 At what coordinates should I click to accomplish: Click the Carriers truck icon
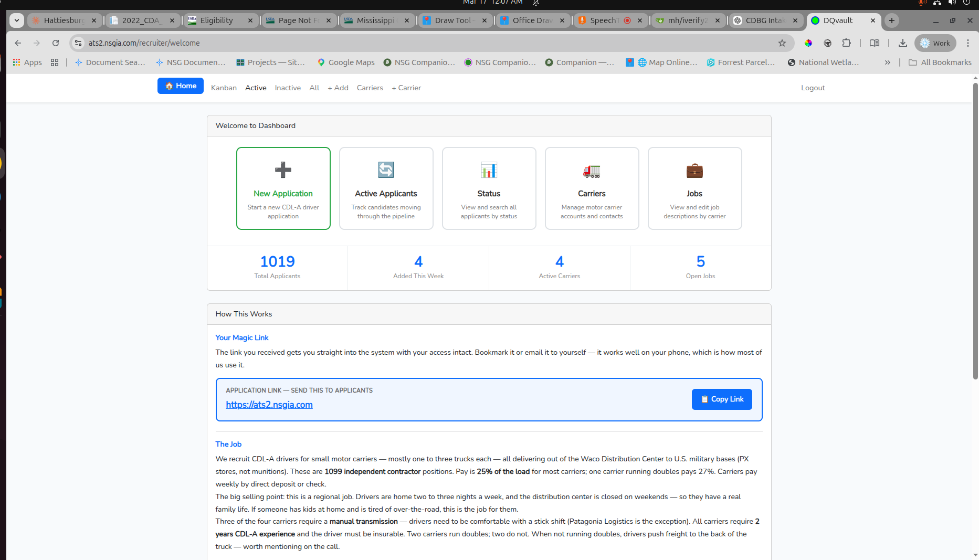pos(592,171)
